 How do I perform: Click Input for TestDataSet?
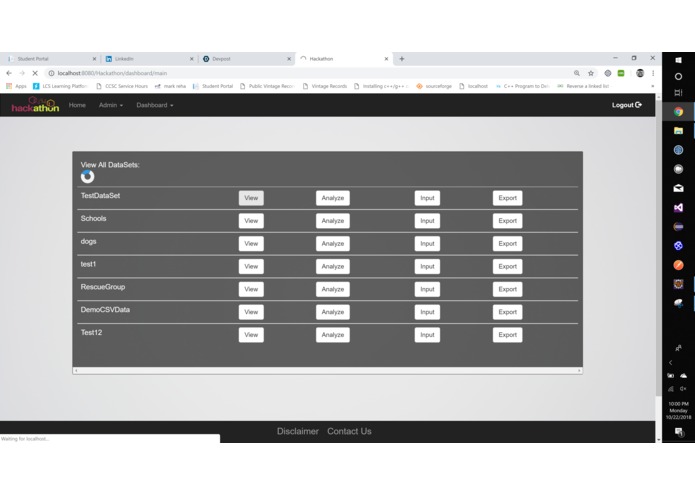click(x=427, y=198)
